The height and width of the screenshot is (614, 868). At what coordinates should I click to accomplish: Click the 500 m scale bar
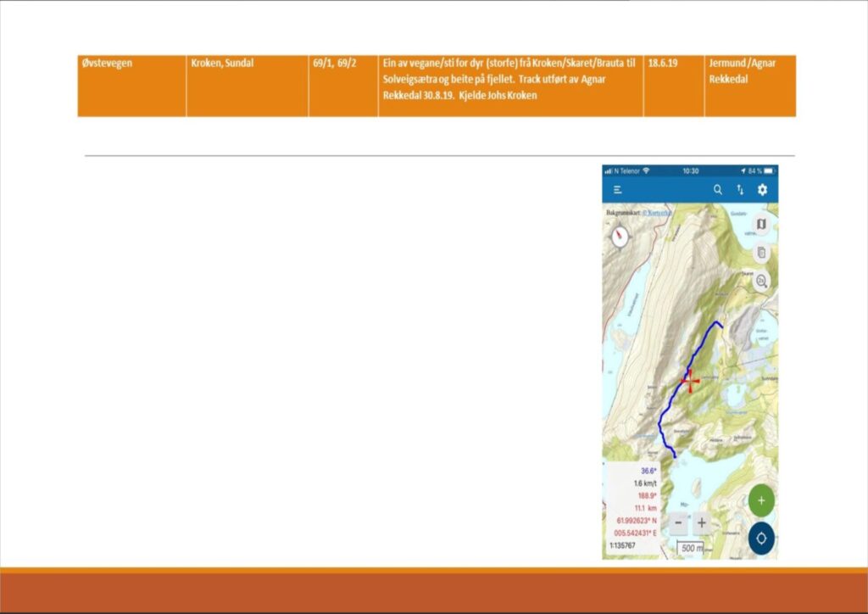click(692, 549)
